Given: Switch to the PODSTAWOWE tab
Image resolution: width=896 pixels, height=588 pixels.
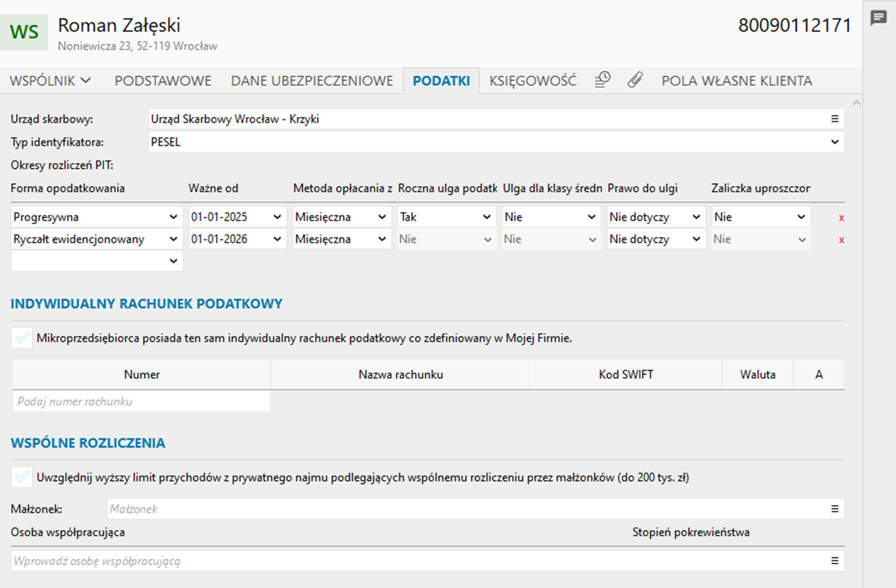Looking at the screenshot, I should 163,81.
